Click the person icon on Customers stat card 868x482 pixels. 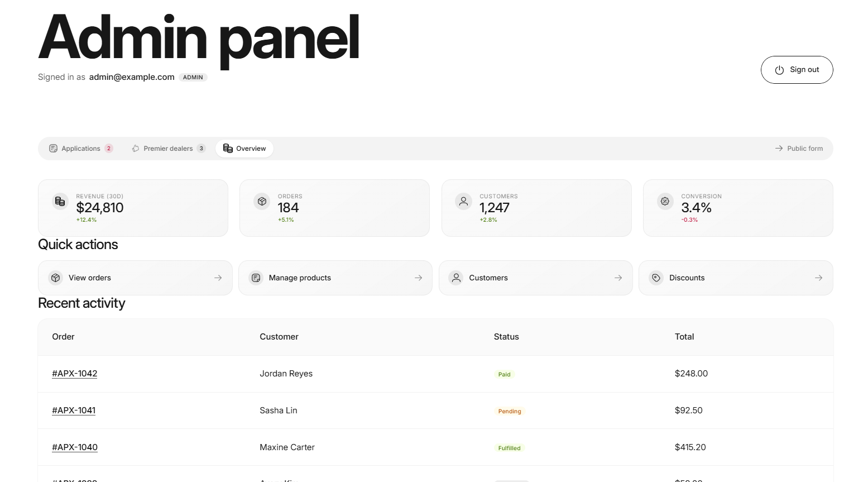[463, 202]
